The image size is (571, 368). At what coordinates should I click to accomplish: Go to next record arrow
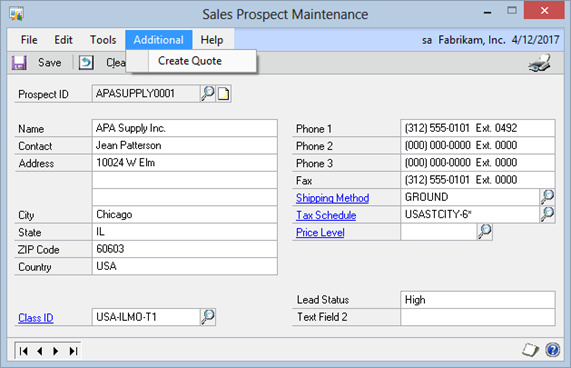coord(56,351)
